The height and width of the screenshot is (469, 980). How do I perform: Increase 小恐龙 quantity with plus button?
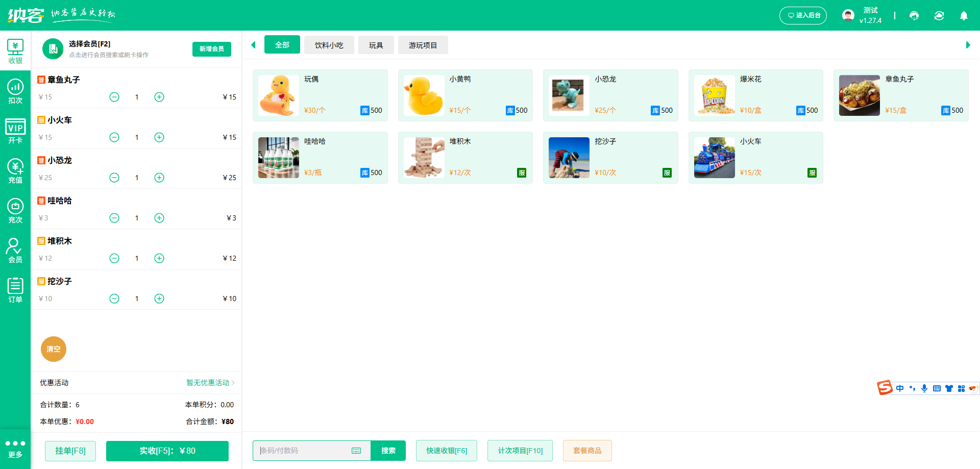[159, 178]
